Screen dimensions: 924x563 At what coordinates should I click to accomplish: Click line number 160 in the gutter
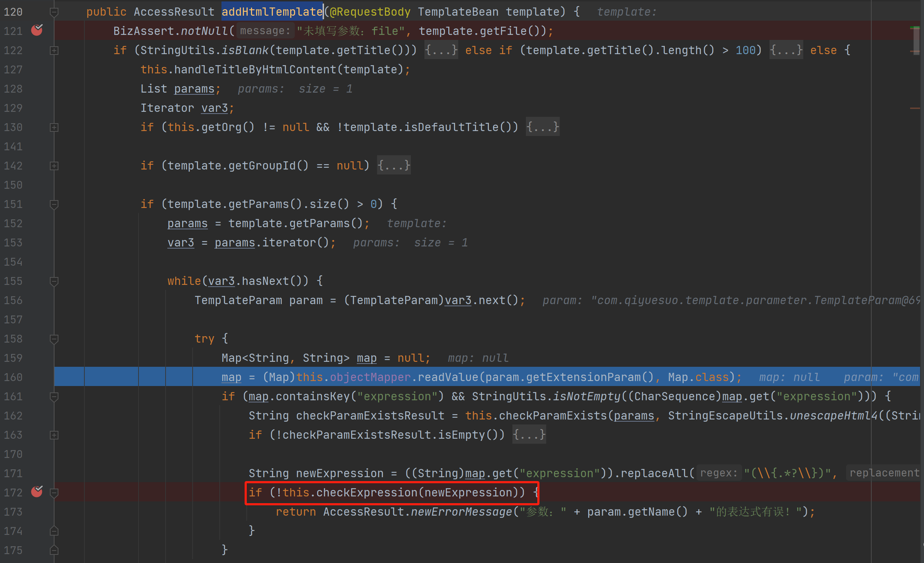click(x=14, y=377)
